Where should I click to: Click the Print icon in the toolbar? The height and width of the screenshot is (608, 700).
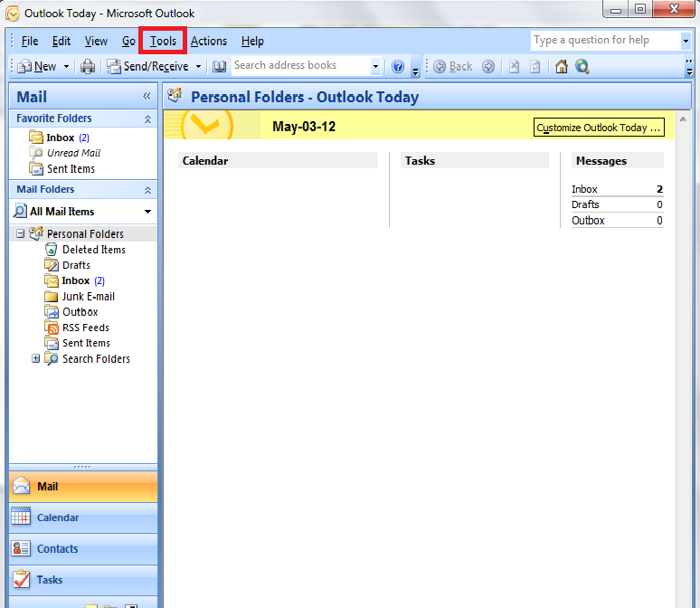(x=88, y=66)
